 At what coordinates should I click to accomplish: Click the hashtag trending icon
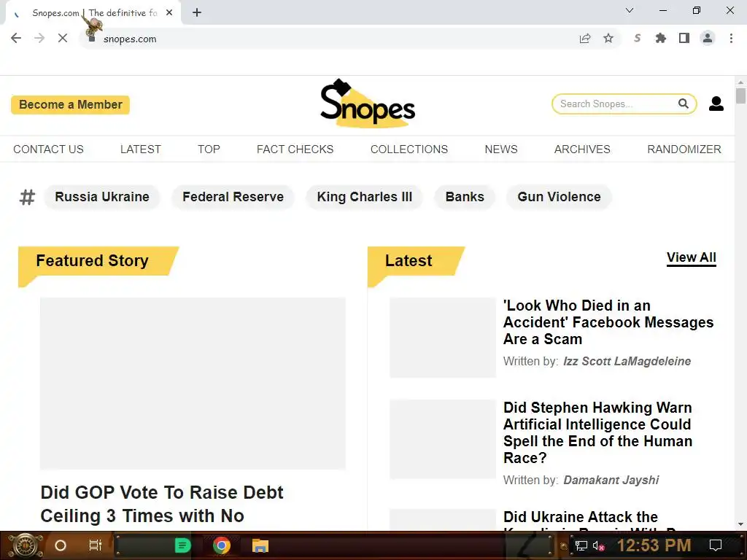(27, 197)
